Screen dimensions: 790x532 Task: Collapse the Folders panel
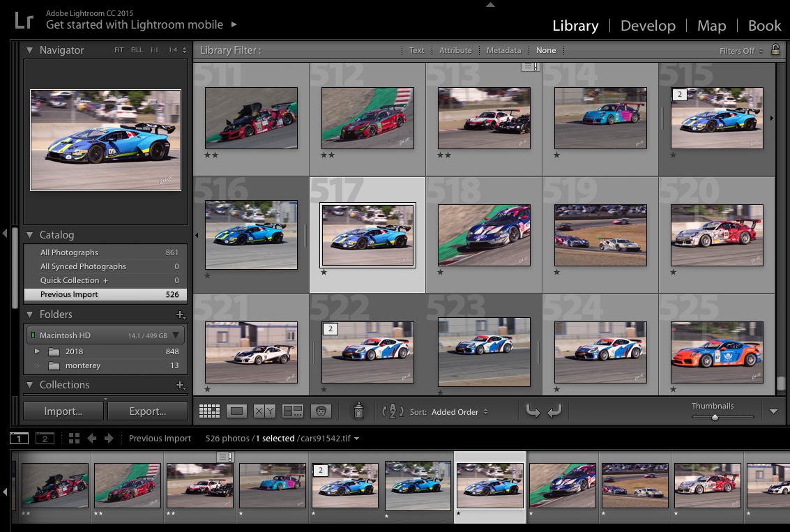point(30,314)
